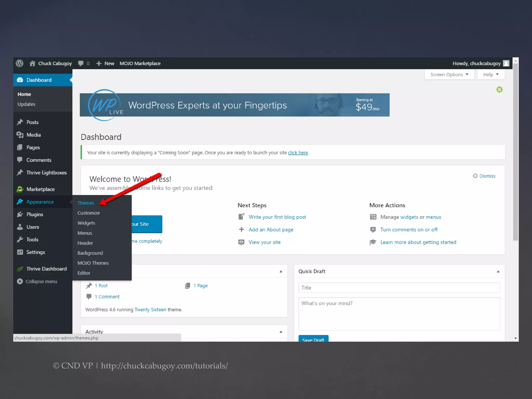The image size is (532, 399).
Task: Click the Quick Draft Title field
Action: pyautogui.click(x=399, y=288)
